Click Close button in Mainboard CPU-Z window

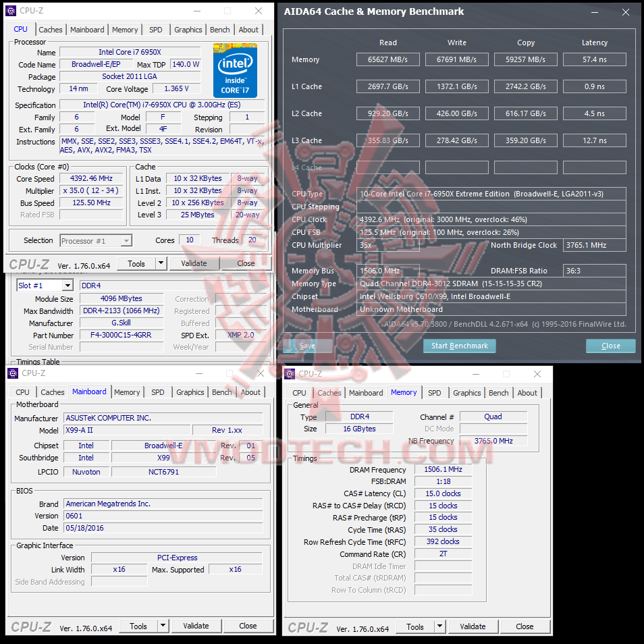click(248, 626)
